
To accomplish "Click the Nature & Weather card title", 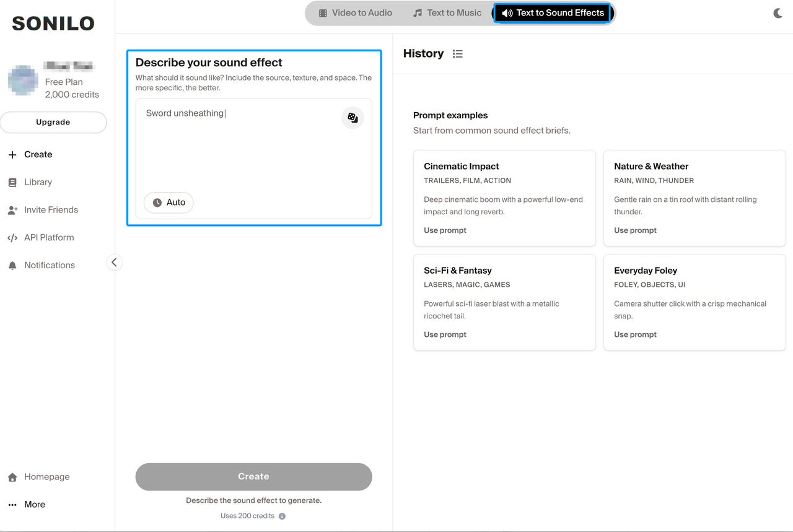I will (651, 167).
